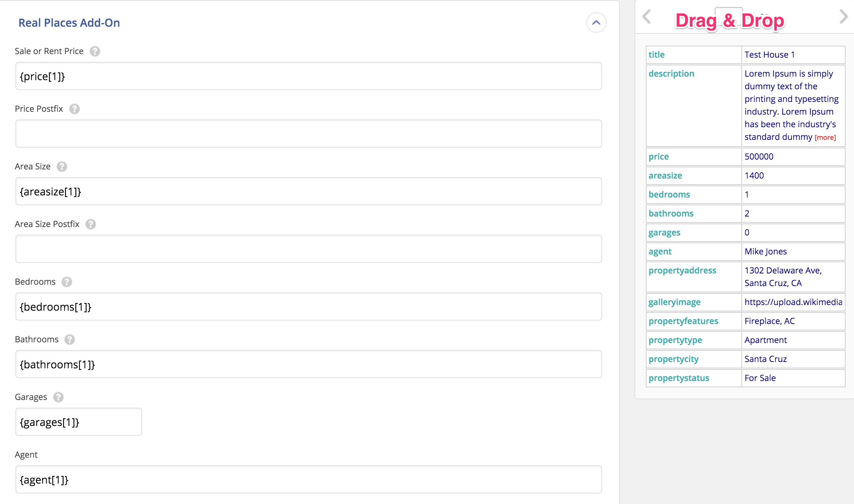Click the For Sale value
Viewport: 854px width, 504px height.
tap(760, 378)
